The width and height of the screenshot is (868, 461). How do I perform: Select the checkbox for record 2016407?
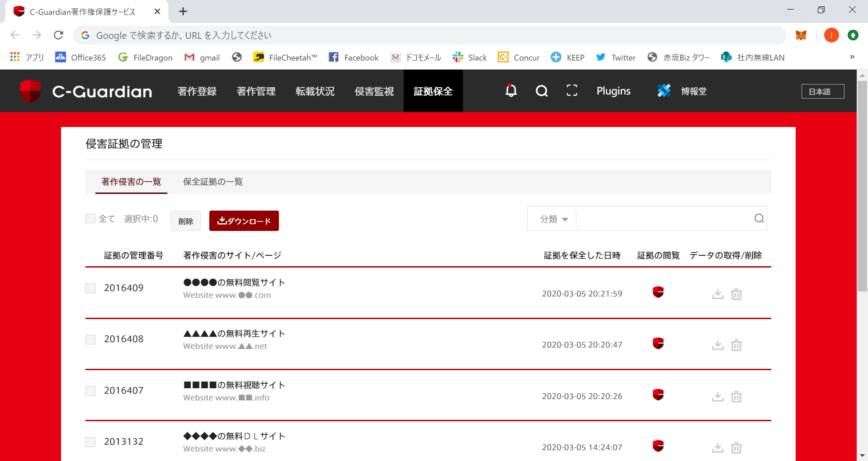tap(90, 391)
